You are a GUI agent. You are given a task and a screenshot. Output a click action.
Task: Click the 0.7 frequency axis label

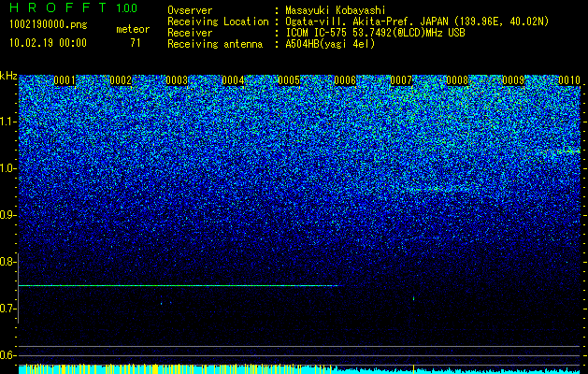click(8, 309)
